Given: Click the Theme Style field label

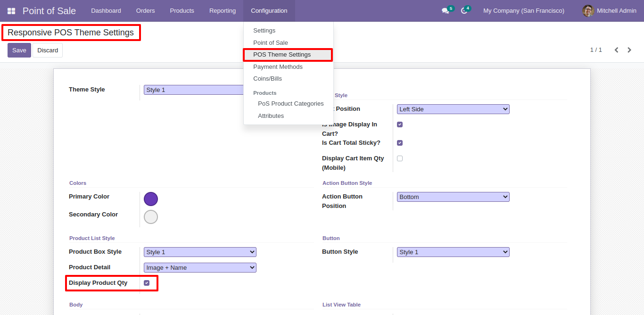Looking at the screenshot, I should pyautogui.click(x=87, y=90).
